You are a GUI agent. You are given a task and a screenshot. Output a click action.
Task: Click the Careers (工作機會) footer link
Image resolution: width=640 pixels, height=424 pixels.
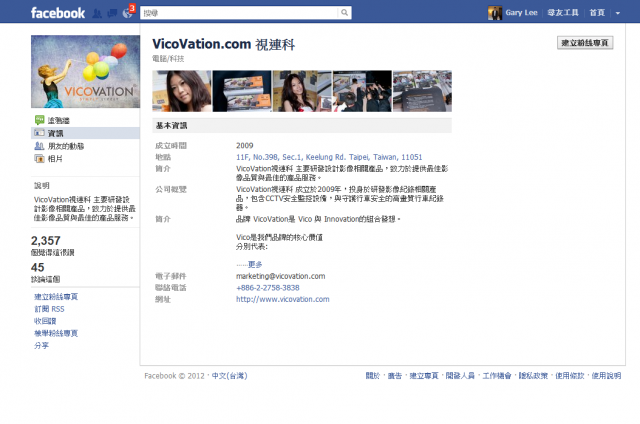[497, 376]
